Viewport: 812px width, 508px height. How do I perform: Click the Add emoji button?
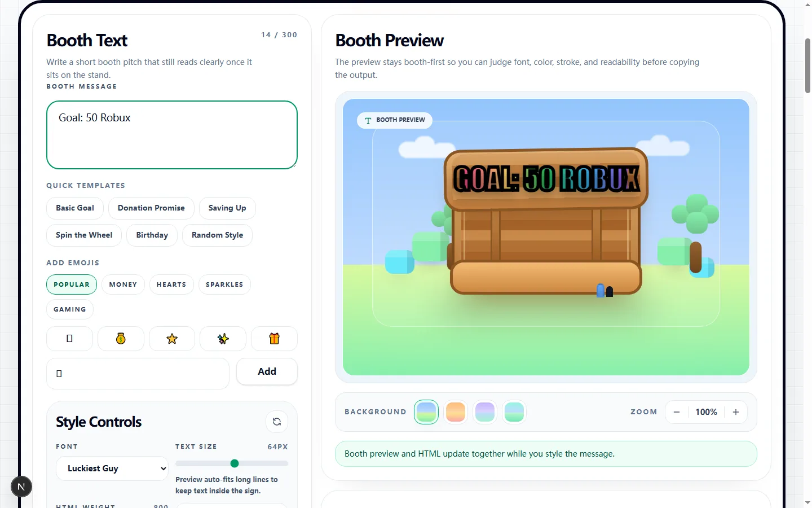point(267,371)
